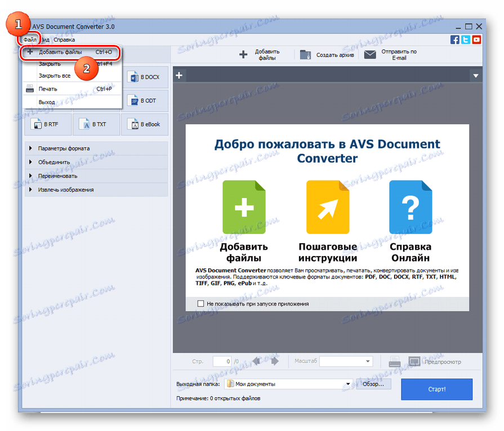The image size is (504, 431).
Task: Click the Создать архив archive icon
Action: tap(305, 55)
